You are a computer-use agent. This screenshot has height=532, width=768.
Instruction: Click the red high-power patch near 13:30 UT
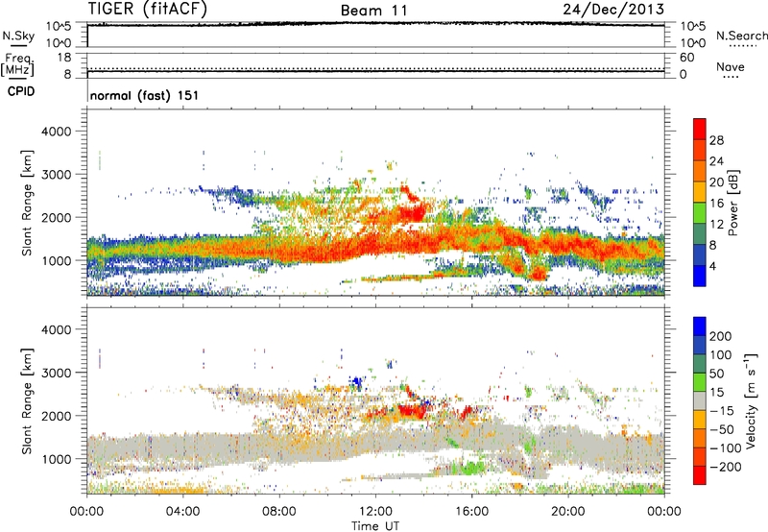pyautogui.click(x=412, y=213)
